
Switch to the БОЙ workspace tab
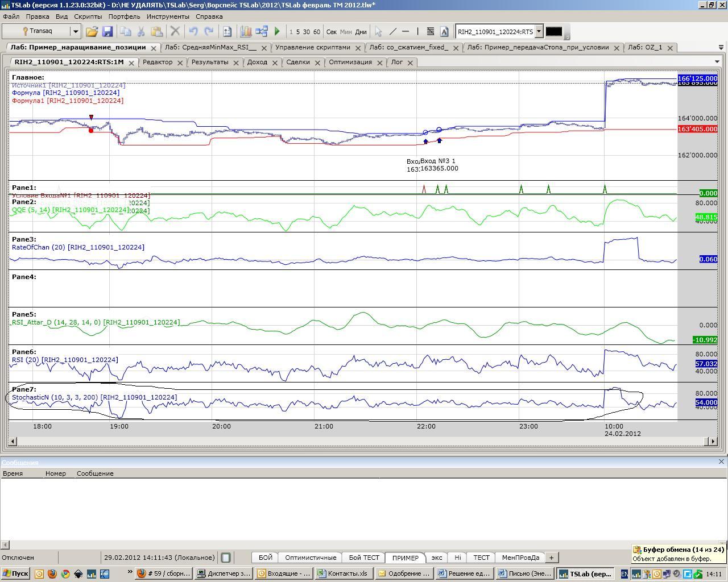click(266, 558)
